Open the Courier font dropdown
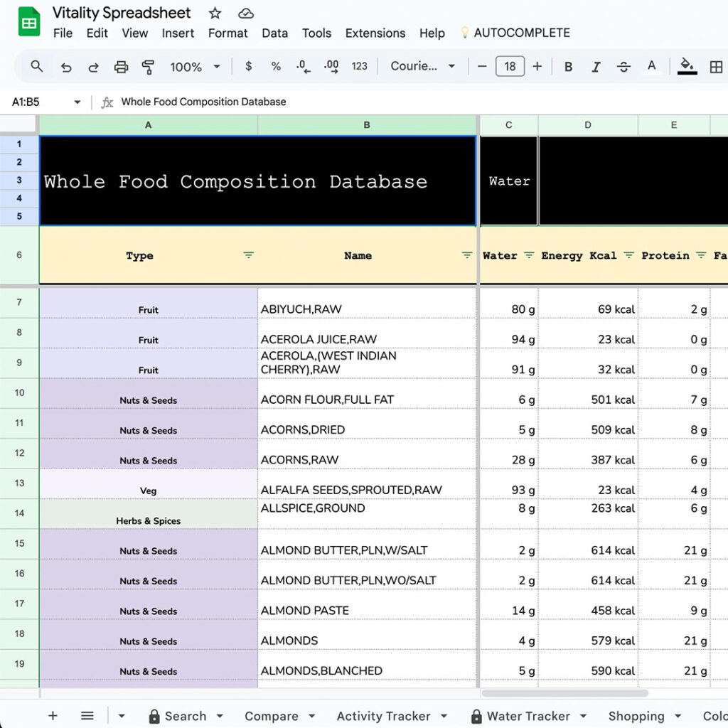Image resolution: width=728 pixels, height=728 pixels. pos(422,66)
